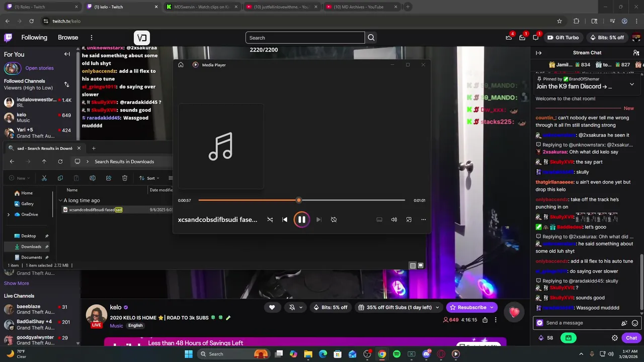This screenshot has width=644, height=362.
Task: Collapse the For You sidebar
Action: [67, 54]
